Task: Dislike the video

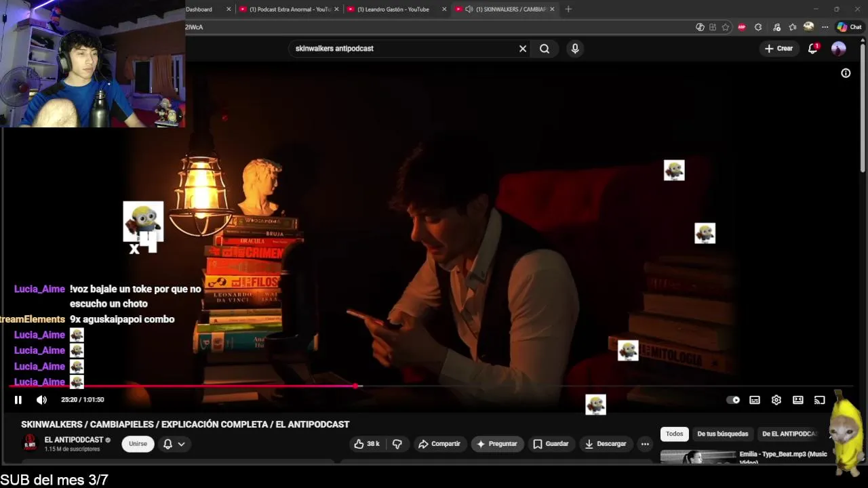Action: 397,444
